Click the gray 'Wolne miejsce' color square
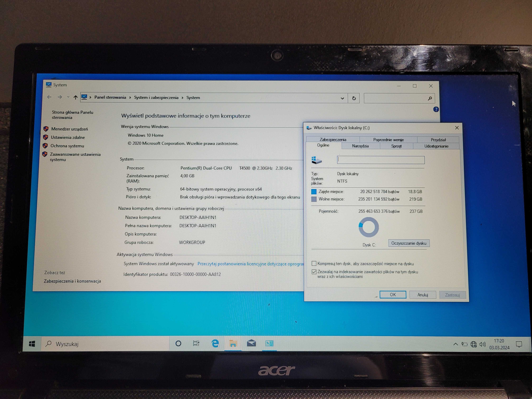The width and height of the screenshot is (532, 399). [x=314, y=199]
